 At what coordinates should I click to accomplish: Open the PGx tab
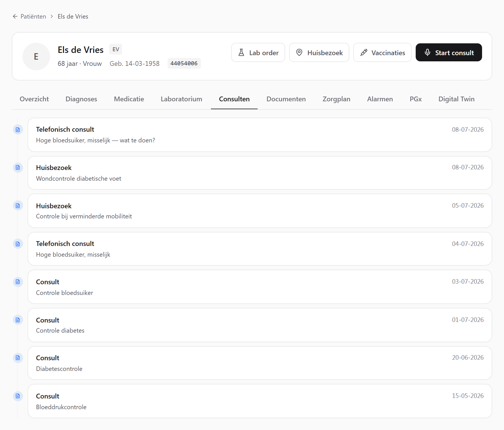coord(416,99)
